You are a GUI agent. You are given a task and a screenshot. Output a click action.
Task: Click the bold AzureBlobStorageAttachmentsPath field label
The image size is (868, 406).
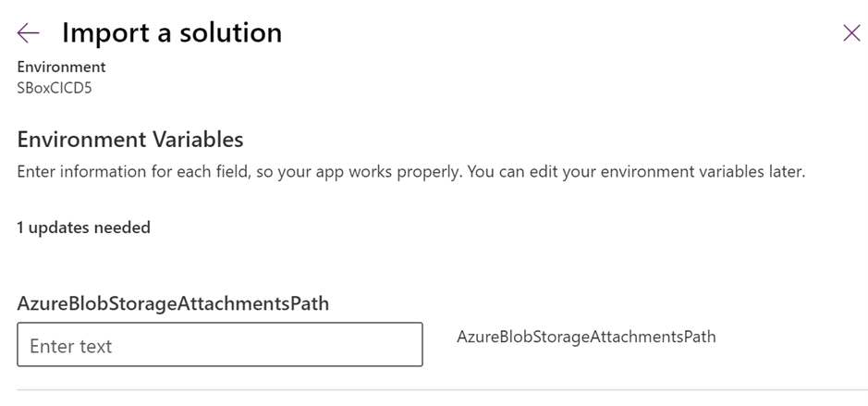click(x=173, y=302)
